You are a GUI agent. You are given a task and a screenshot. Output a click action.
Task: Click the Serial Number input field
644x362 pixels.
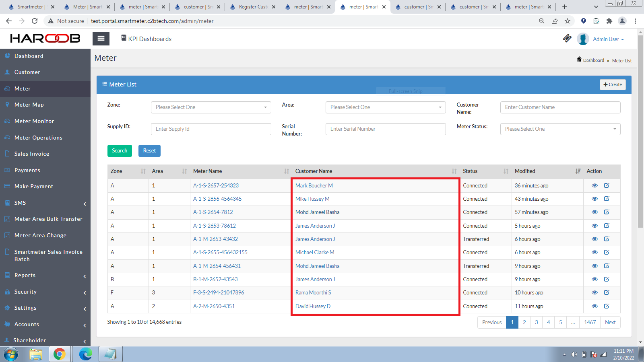[x=386, y=129]
